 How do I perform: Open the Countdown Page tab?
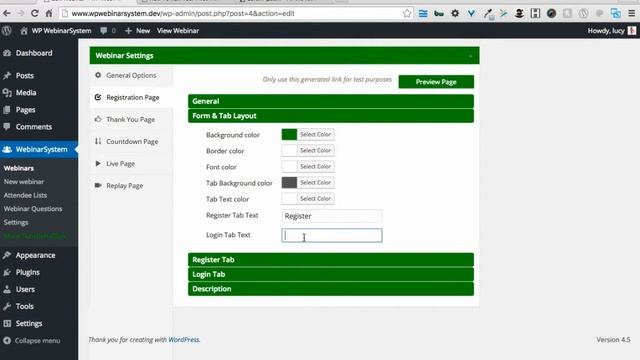pyautogui.click(x=131, y=142)
